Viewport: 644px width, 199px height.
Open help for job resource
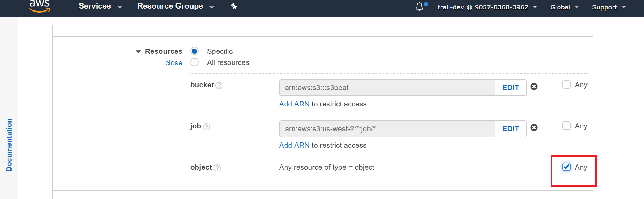pyautogui.click(x=206, y=127)
